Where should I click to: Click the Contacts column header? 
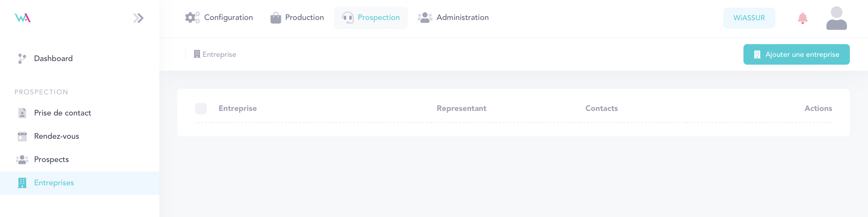tap(601, 108)
